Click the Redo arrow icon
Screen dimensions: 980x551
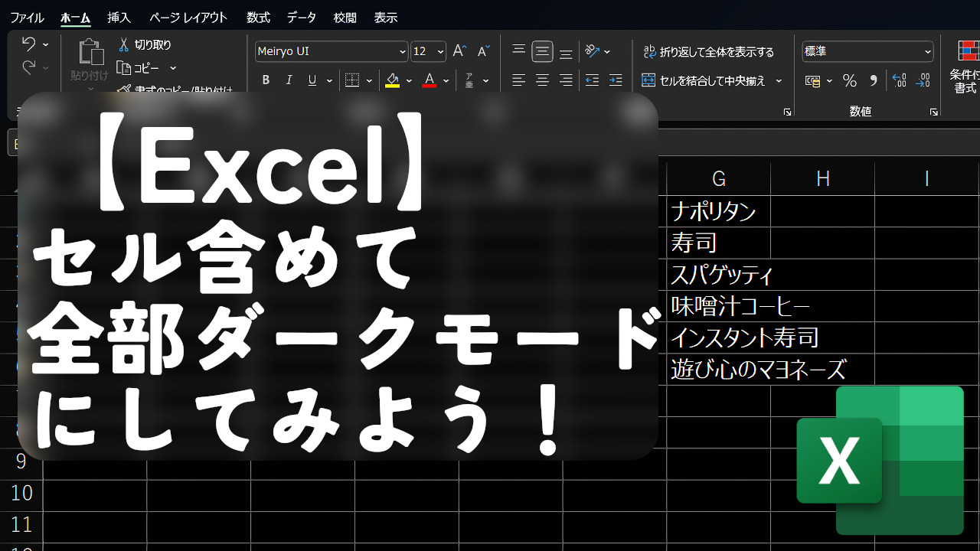28,68
